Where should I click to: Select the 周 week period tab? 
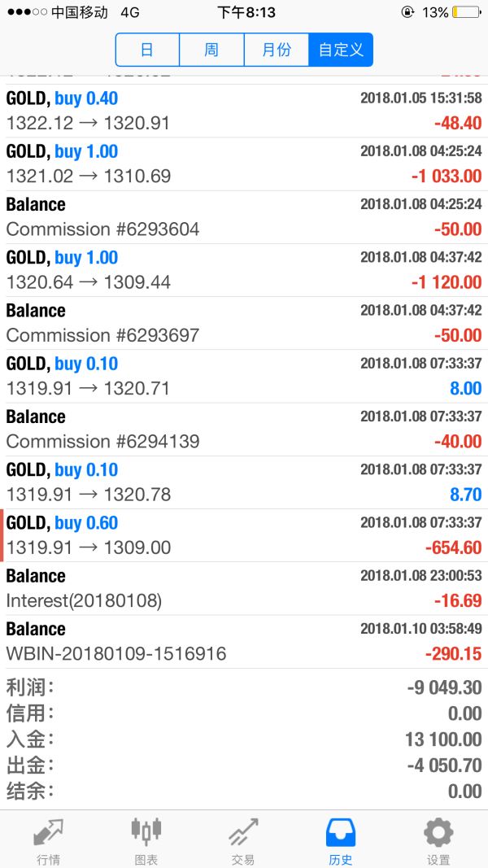[x=211, y=50]
